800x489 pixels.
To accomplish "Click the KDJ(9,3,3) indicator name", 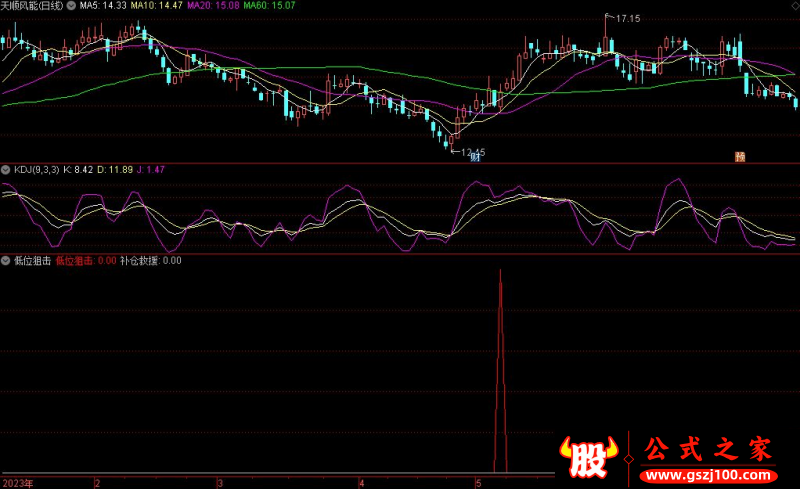I will click(x=35, y=170).
